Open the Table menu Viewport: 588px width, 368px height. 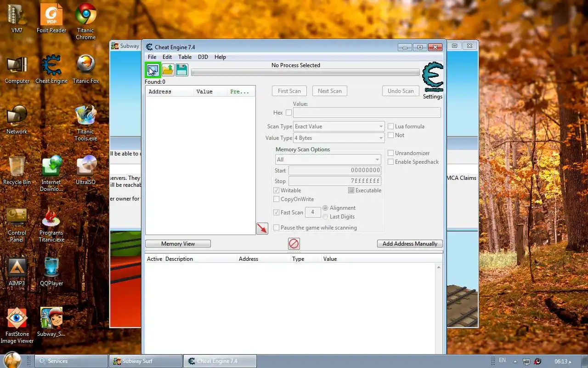coord(185,57)
